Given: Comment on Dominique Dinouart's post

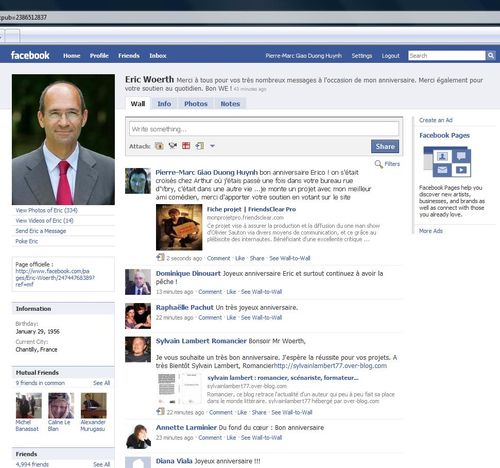Looking at the screenshot, I should click(x=210, y=292).
